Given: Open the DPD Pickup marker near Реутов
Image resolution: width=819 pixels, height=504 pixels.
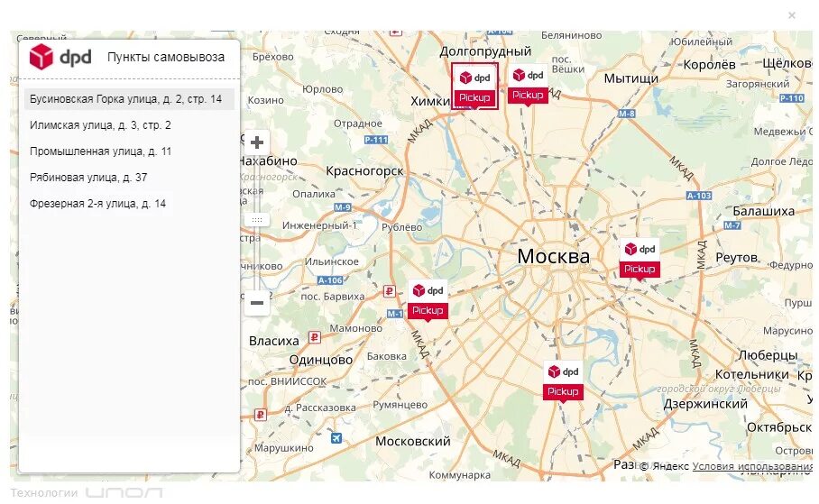Looking at the screenshot, I should [640, 260].
